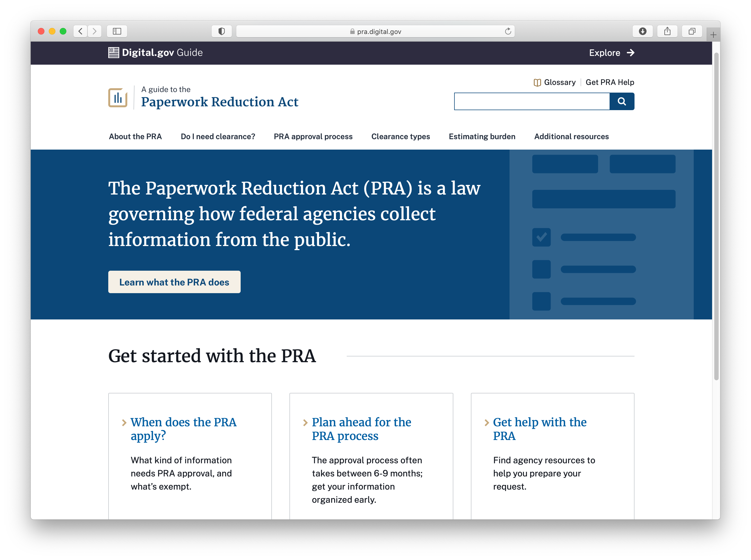Open the Glossary via the book icon
The width and height of the screenshot is (751, 560).
point(538,82)
